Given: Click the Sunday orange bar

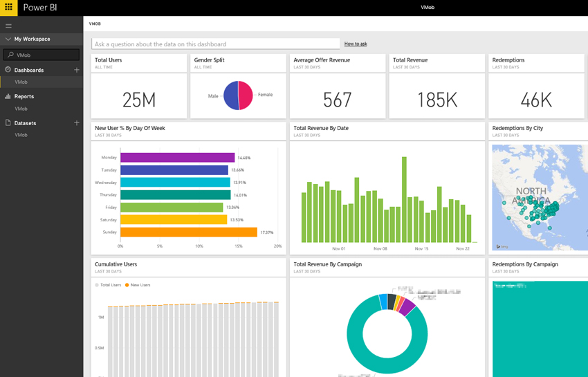Looking at the screenshot, I should point(189,232).
